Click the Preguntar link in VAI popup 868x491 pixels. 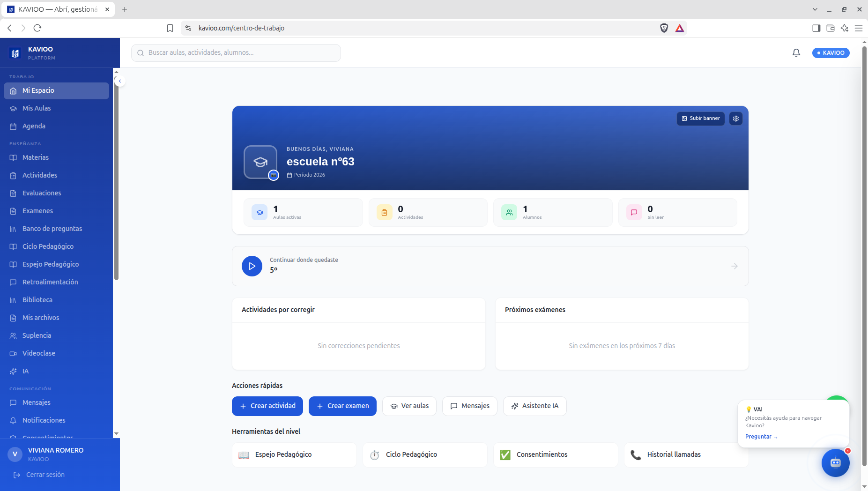pyautogui.click(x=761, y=437)
